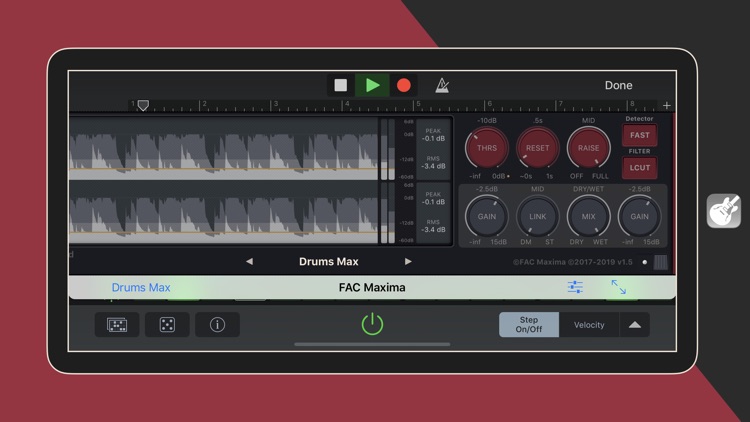Viewport: 750px width, 422px height.
Task: Adjust the output GAIN knob beside the MIX knob
Action: click(640, 216)
